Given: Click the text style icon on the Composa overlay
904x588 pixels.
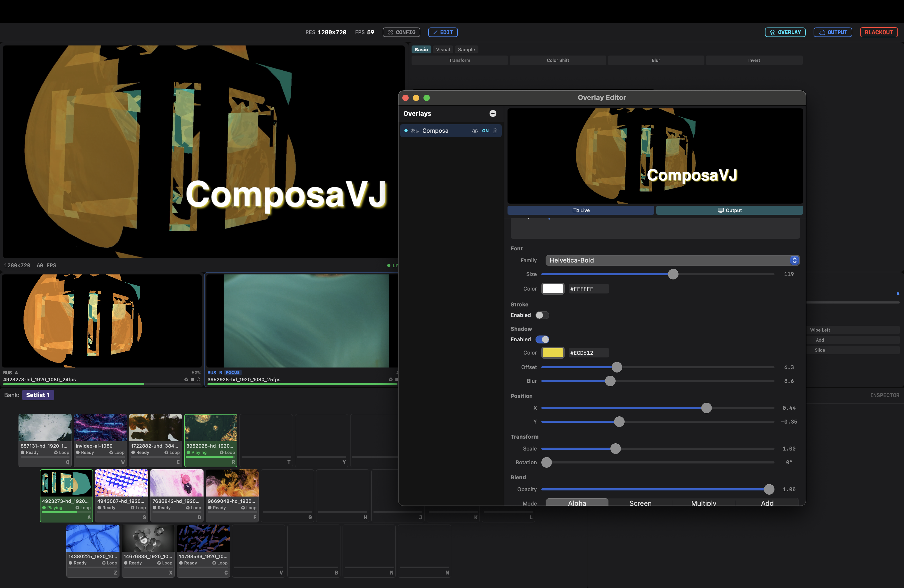Looking at the screenshot, I should 415,131.
